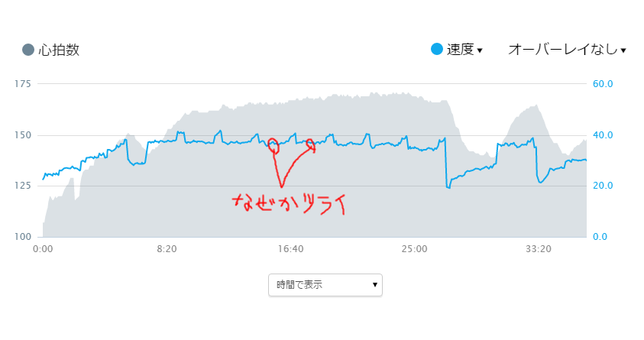Click the 0:00 start time label
The height and width of the screenshot is (340, 644).
point(43,249)
